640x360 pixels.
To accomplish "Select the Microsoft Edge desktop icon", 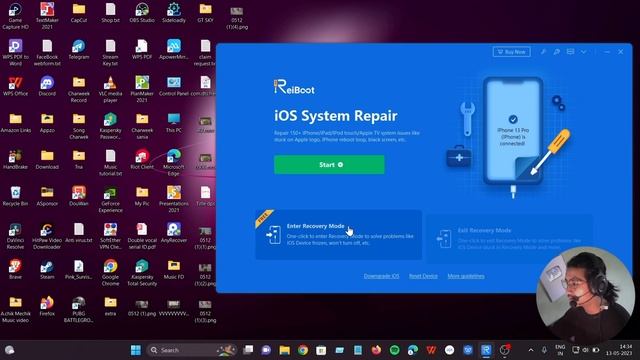I will [174, 162].
